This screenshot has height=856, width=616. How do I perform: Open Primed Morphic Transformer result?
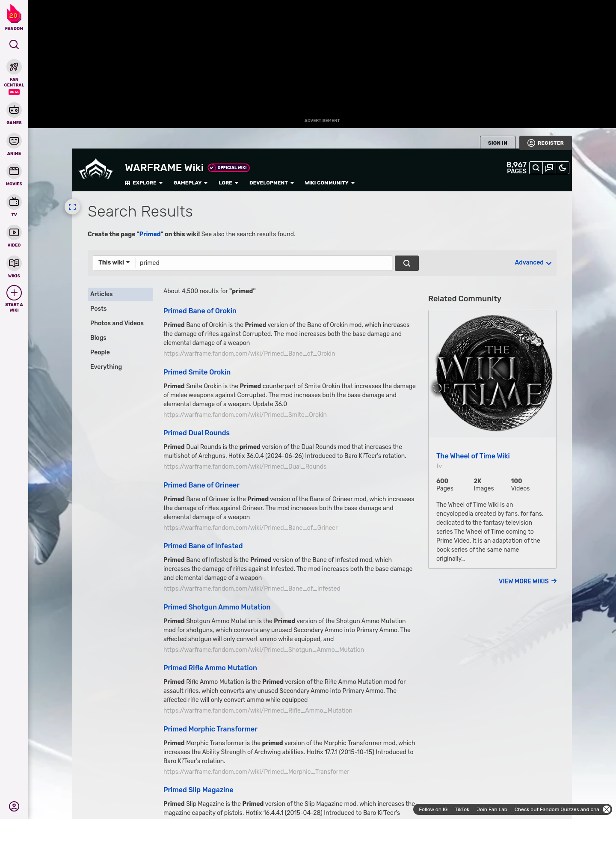(210, 729)
